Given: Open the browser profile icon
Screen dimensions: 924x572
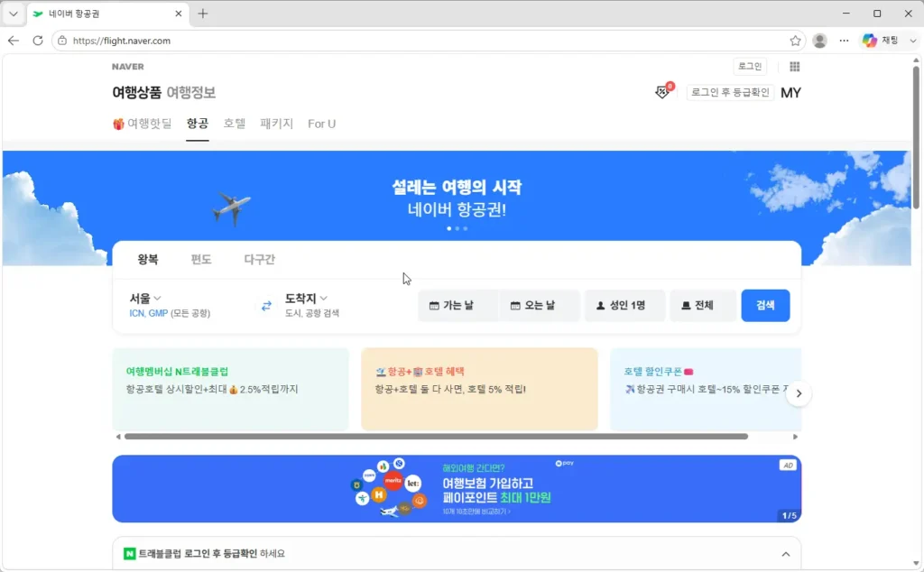Looking at the screenshot, I should pos(819,41).
